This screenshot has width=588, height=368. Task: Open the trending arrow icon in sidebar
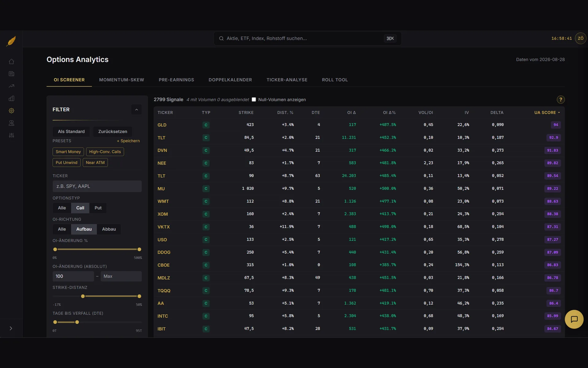coord(11,86)
